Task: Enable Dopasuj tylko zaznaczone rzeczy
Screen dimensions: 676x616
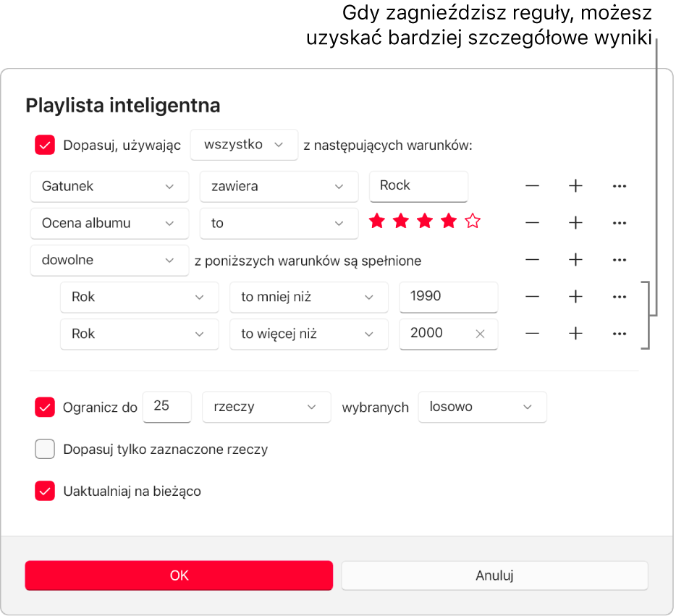Action: coord(45,449)
